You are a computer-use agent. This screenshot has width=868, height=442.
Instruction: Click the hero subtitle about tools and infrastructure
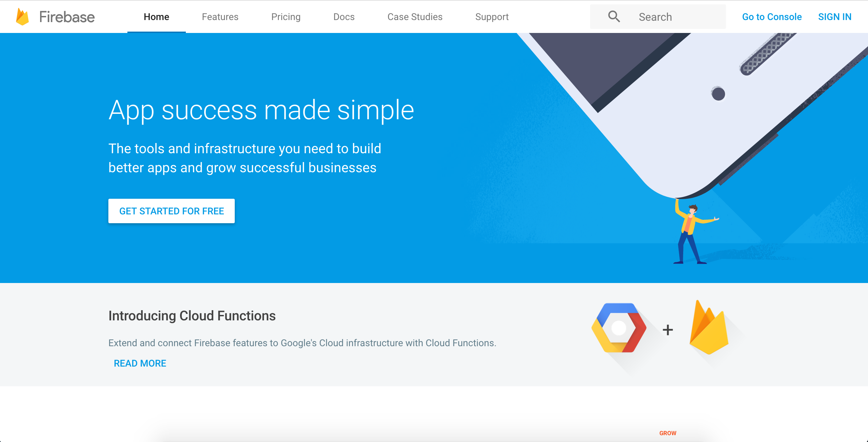(x=245, y=158)
